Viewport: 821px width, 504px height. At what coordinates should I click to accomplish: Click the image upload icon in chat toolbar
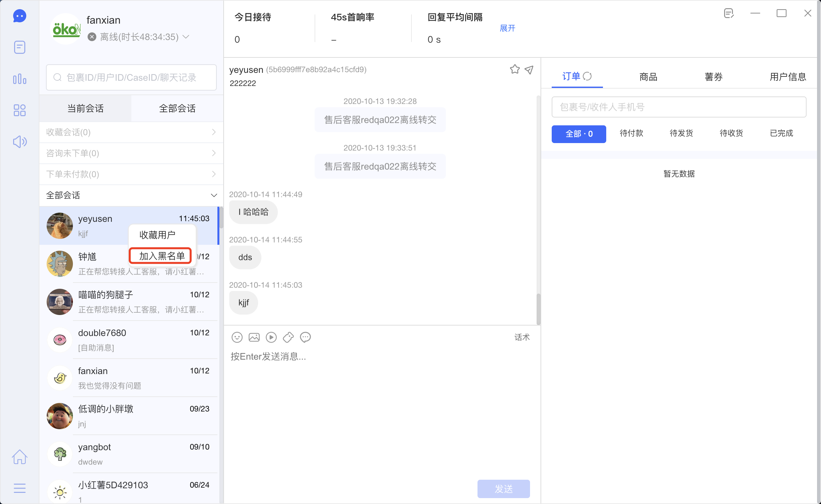[254, 337]
